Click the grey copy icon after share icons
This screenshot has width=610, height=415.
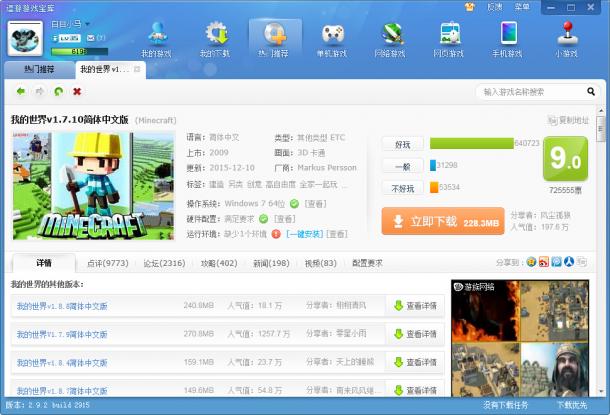581,262
